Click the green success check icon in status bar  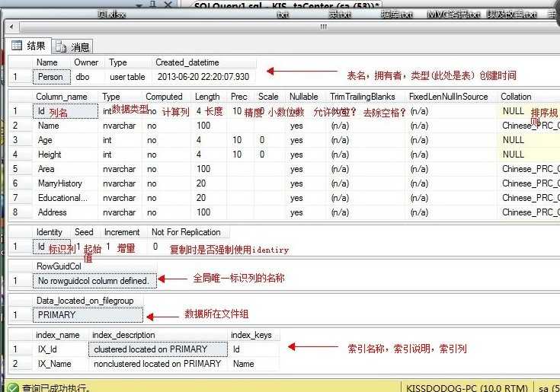[13, 387]
